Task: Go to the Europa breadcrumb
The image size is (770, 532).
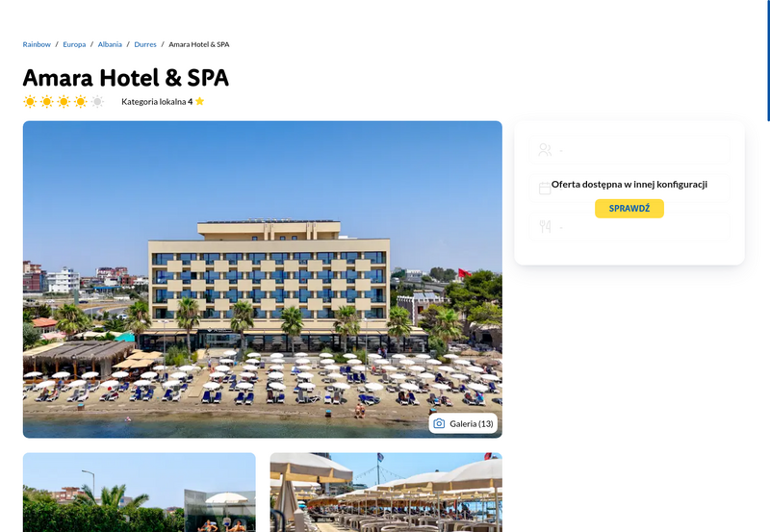Action: click(x=74, y=44)
